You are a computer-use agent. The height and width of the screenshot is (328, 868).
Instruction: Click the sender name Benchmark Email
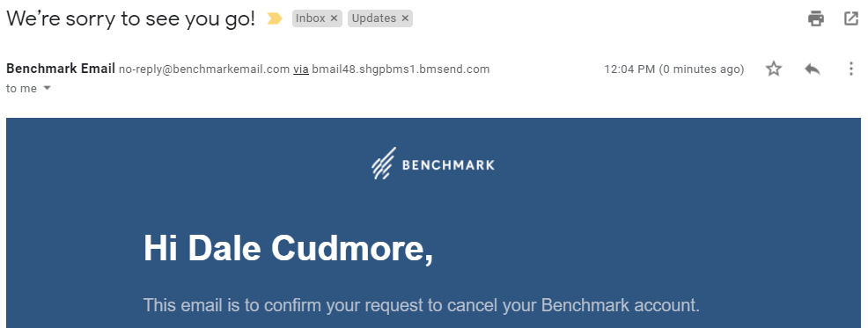click(61, 69)
